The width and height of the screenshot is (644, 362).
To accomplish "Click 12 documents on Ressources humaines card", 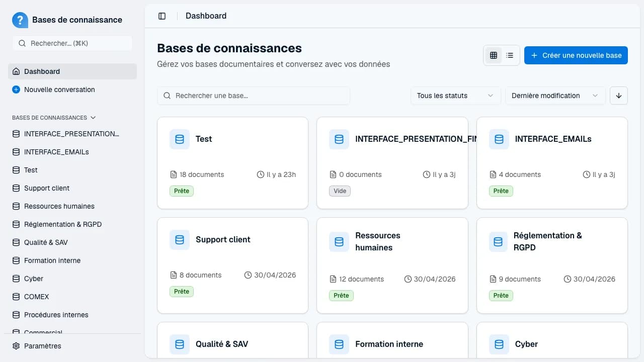I will pos(361,280).
